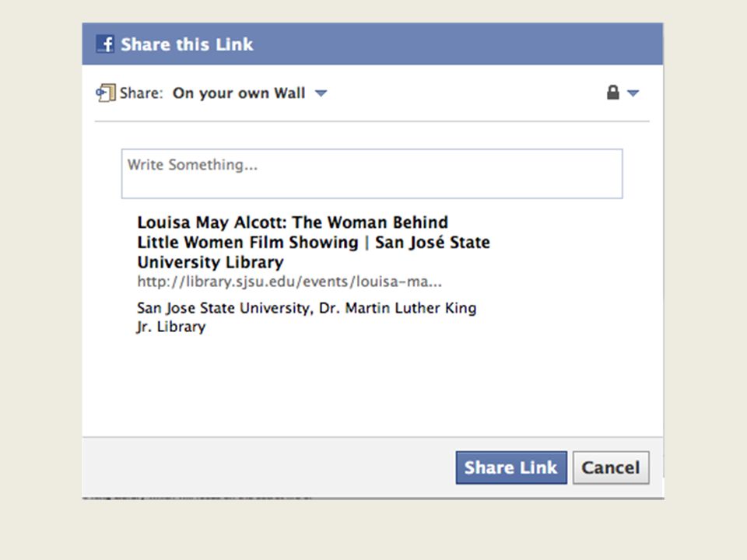Click the share-to-wall icon beside Share label
Image resolution: width=747 pixels, height=560 pixels.
click(105, 93)
